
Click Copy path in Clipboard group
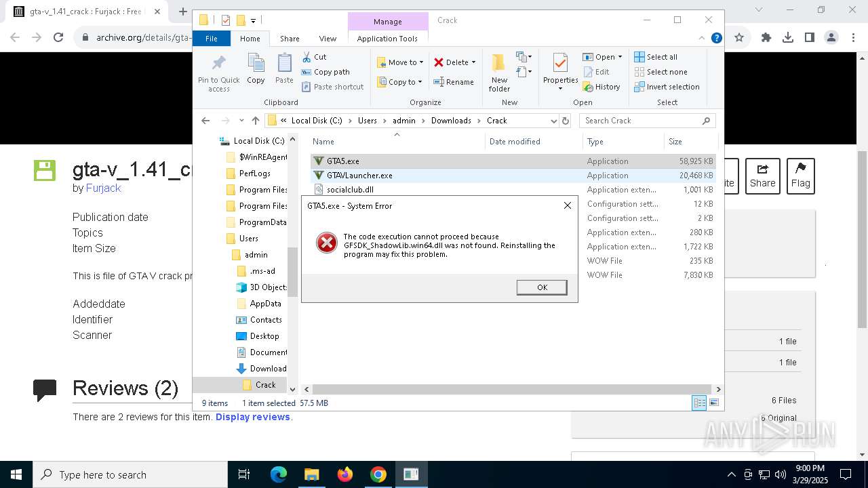coord(325,72)
